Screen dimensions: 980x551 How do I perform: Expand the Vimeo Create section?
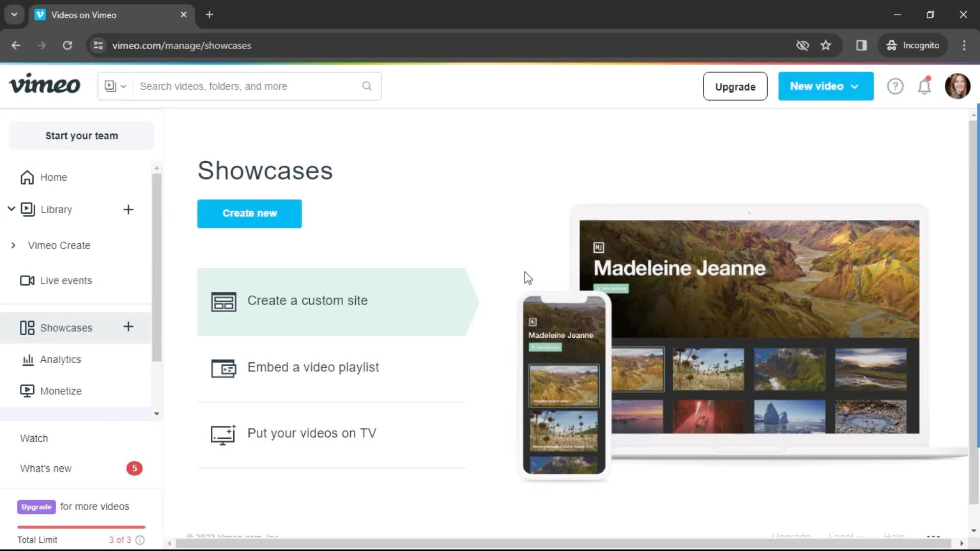click(13, 245)
